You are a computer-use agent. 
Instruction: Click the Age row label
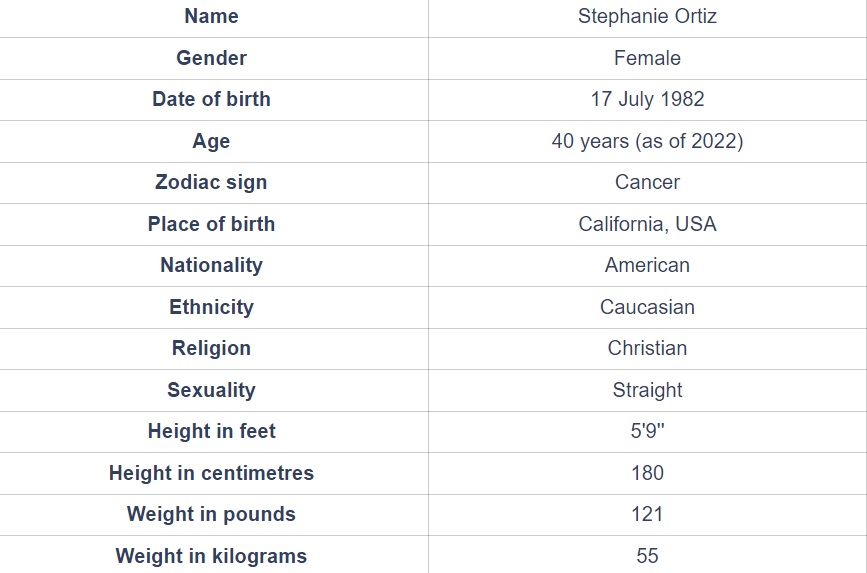[211, 141]
